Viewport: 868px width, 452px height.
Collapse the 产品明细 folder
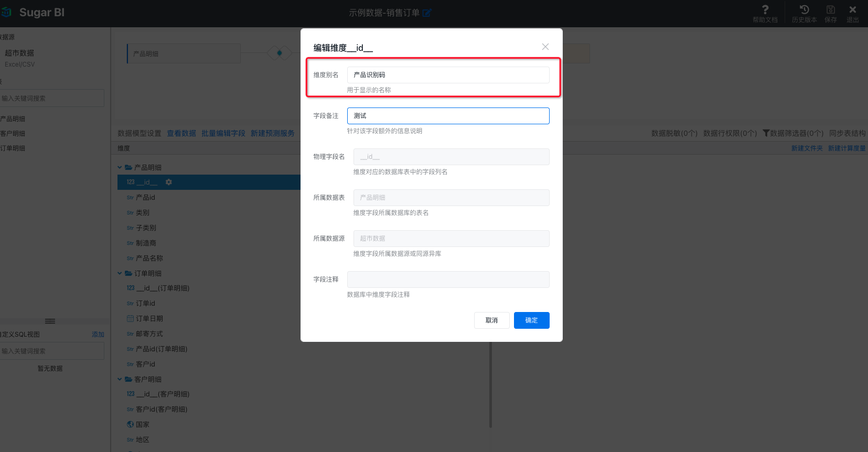pyautogui.click(x=120, y=167)
